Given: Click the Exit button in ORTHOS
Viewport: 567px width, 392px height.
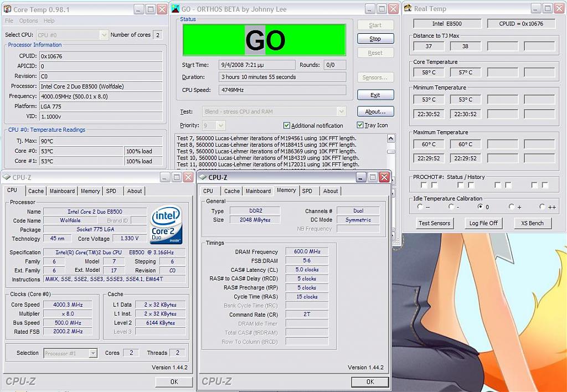Looking at the screenshot, I should coord(375,95).
